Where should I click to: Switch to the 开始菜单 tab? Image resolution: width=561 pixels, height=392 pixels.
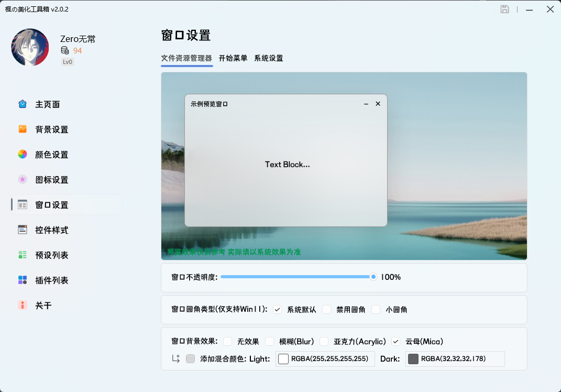pyautogui.click(x=233, y=58)
